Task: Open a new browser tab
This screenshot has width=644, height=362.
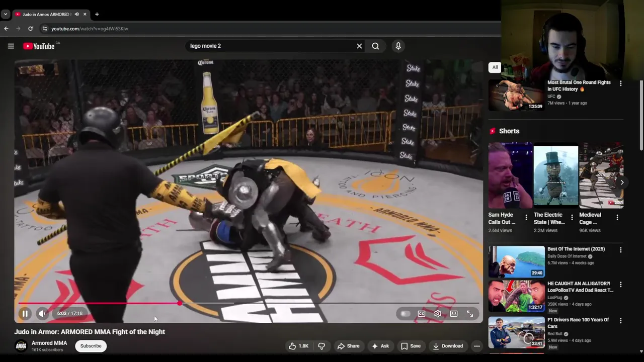Action: pos(97,14)
